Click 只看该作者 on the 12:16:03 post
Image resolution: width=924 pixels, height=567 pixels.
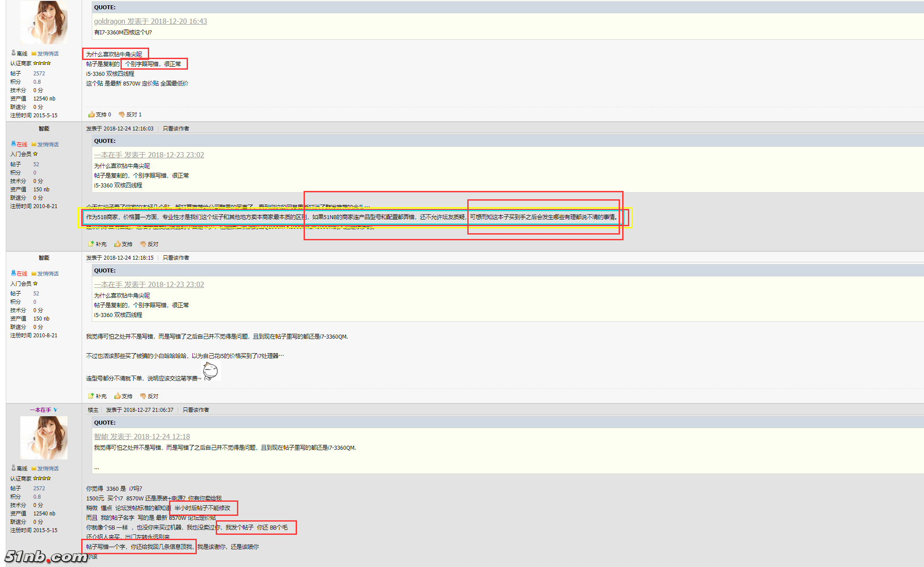click(x=176, y=129)
